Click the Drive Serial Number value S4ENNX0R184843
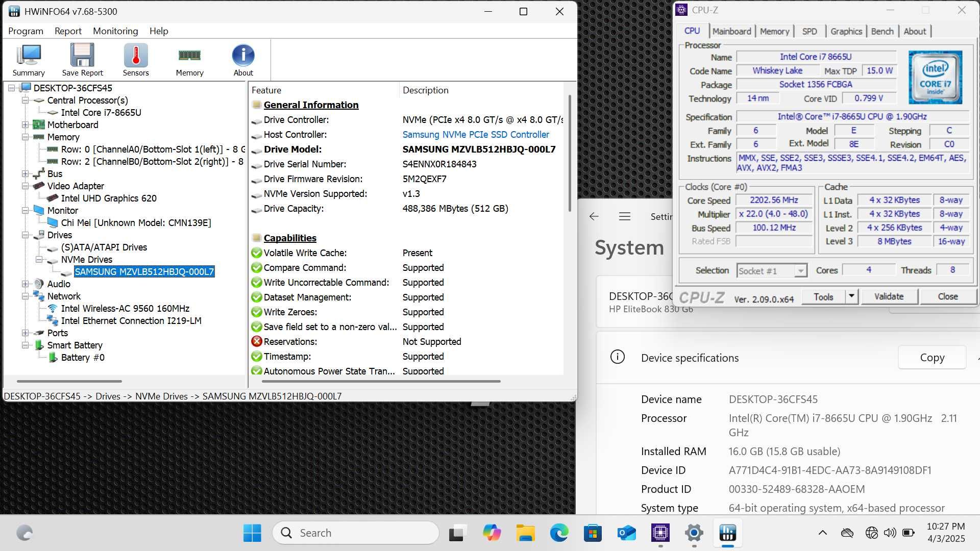Screen dimensions: 980x551 (439, 164)
